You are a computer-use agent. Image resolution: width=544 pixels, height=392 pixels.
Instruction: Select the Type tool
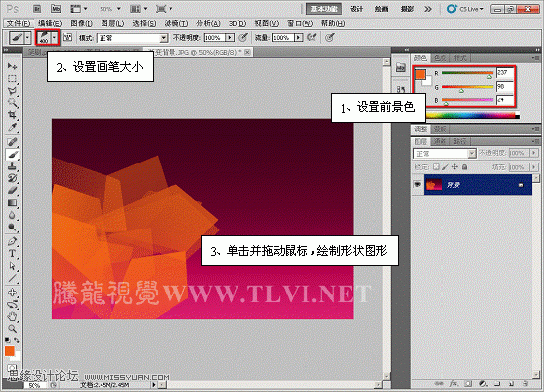click(x=12, y=254)
